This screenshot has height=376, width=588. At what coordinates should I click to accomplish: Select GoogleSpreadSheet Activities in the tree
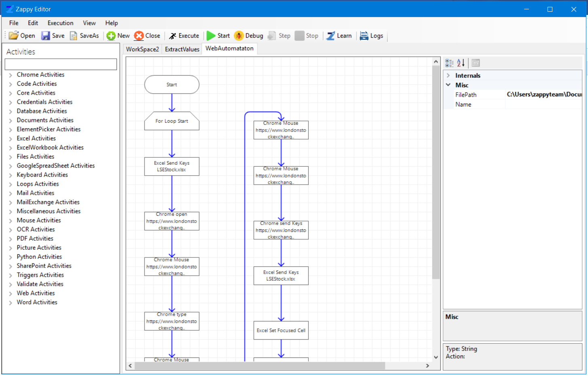(55, 166)
